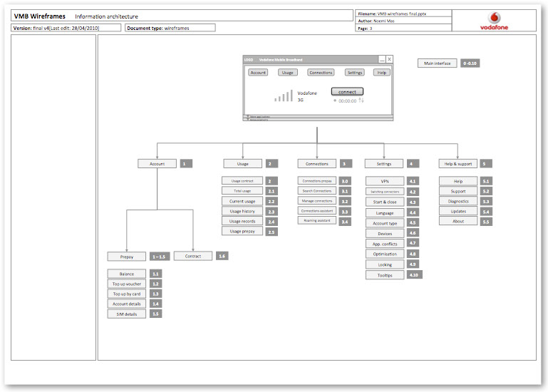Click the Diagnostics box under Help & support
548x392 pixels.
coord(457,202)
